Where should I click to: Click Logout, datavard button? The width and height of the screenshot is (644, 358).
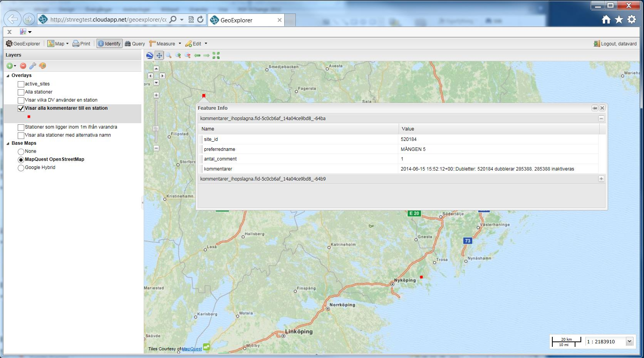pyautogui.click(x=615, y=43)
